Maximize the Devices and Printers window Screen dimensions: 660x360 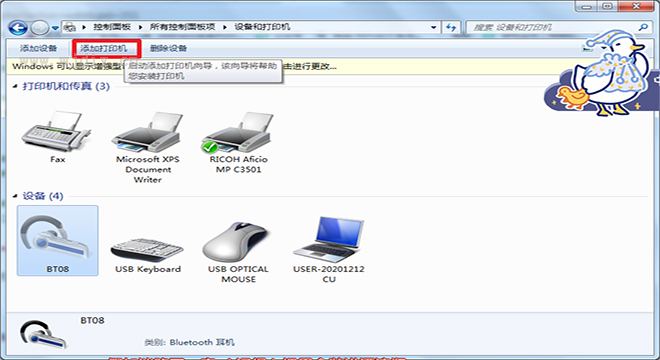tap(607, 6)
